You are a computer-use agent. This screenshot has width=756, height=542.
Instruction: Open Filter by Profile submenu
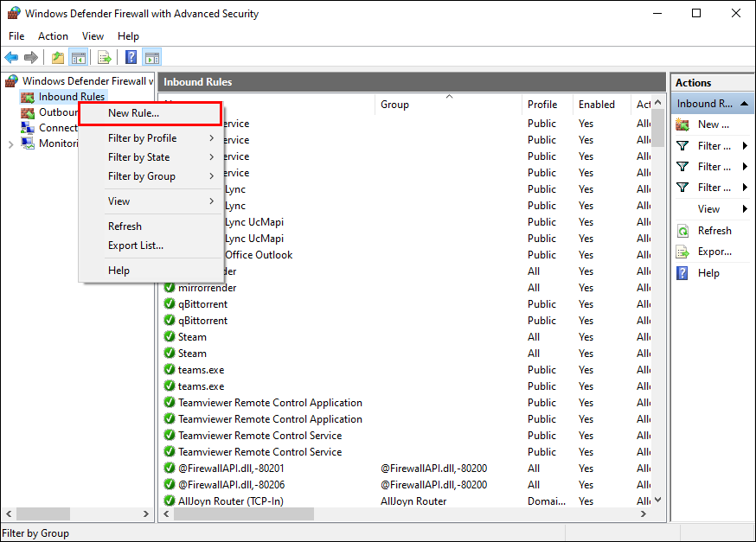[150, 138]
